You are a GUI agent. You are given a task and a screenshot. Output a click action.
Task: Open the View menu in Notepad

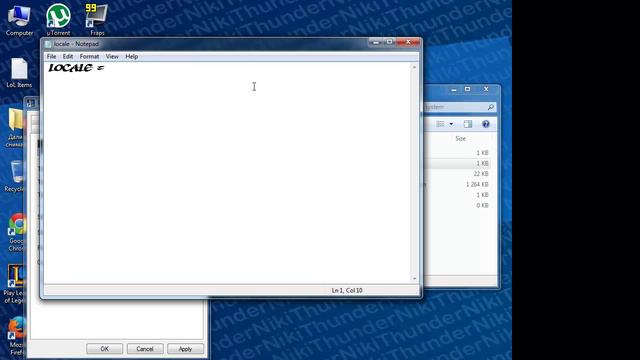click(112, 56)
